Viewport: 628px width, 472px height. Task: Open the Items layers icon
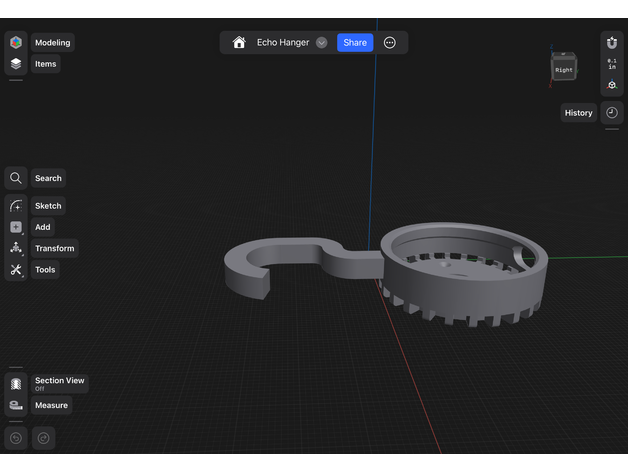(x=16, y=63)
